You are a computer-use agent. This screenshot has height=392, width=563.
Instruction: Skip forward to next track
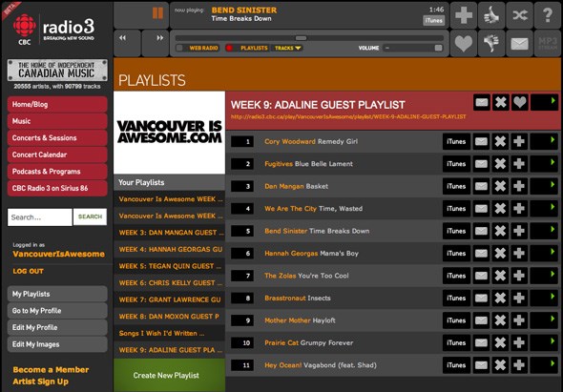(x=156, y=43)
